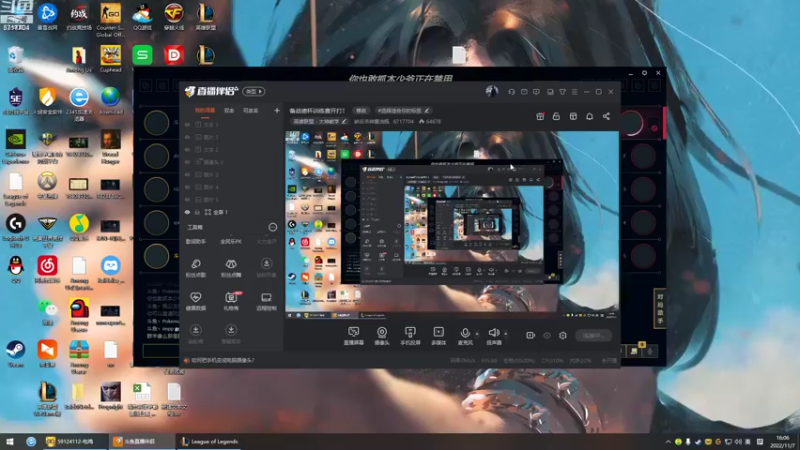Mute the speaker in bottom toolbar
Viewport: 800px width, 450px height.
(493, 333)
